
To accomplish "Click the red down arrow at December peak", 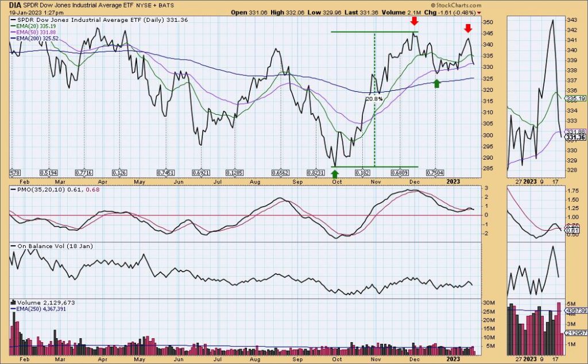I will pos(414,22).
